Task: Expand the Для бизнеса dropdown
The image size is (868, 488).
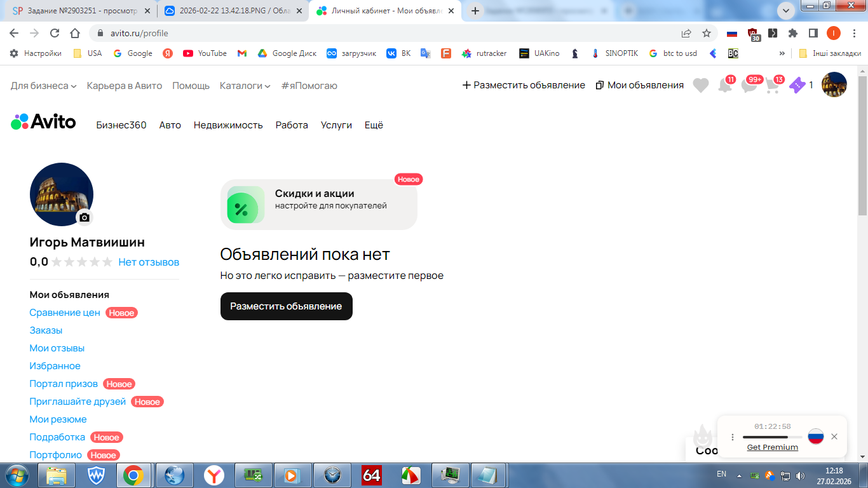Action: point(44,85)
